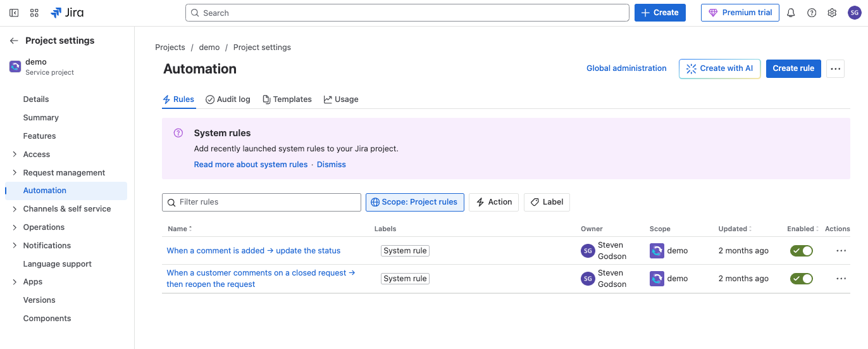Open actions menu for the reopen request rule
The width and height of the screenshot is (868, 349).
tap(841, 279)
